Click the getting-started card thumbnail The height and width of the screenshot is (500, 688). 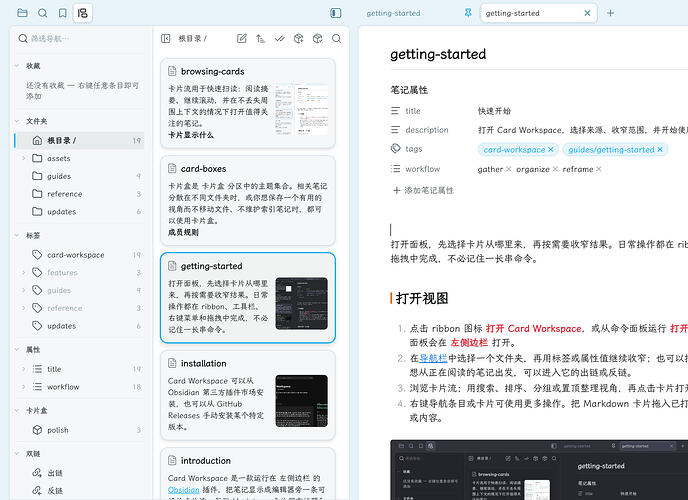coord(301,304)
